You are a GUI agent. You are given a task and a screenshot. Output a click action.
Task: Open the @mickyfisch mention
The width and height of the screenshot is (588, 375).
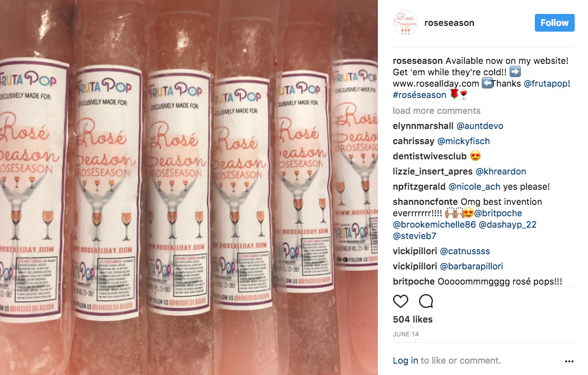pyautogui.click(x=463, y=141)
